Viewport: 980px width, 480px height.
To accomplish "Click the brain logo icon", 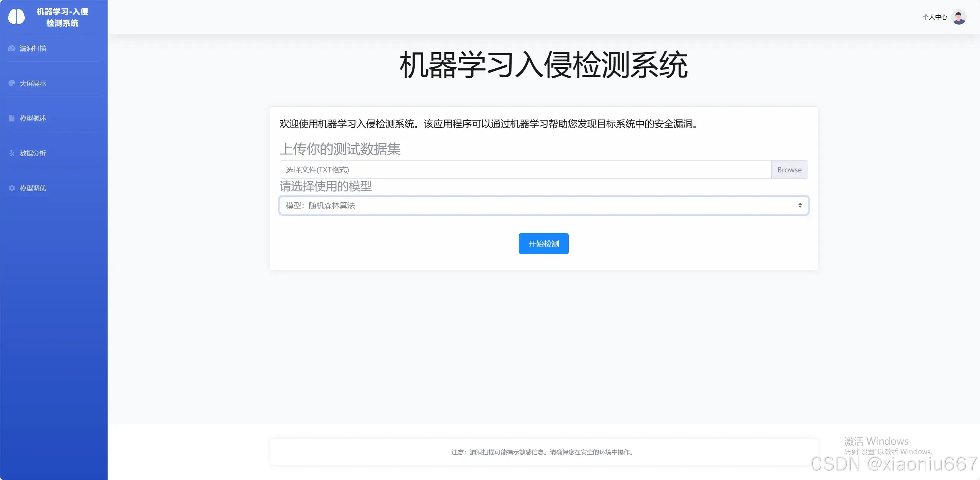I will [16, 17].
